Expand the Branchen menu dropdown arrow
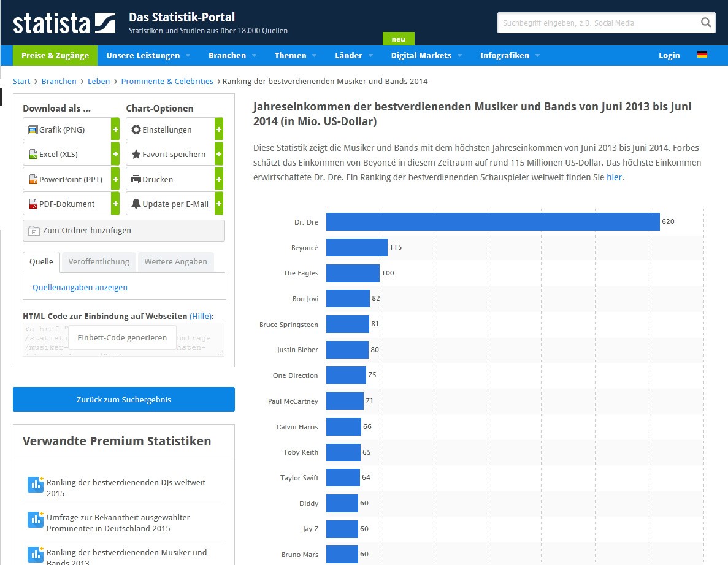Screen dimensions: 728x565 click(x=254, y=56)
